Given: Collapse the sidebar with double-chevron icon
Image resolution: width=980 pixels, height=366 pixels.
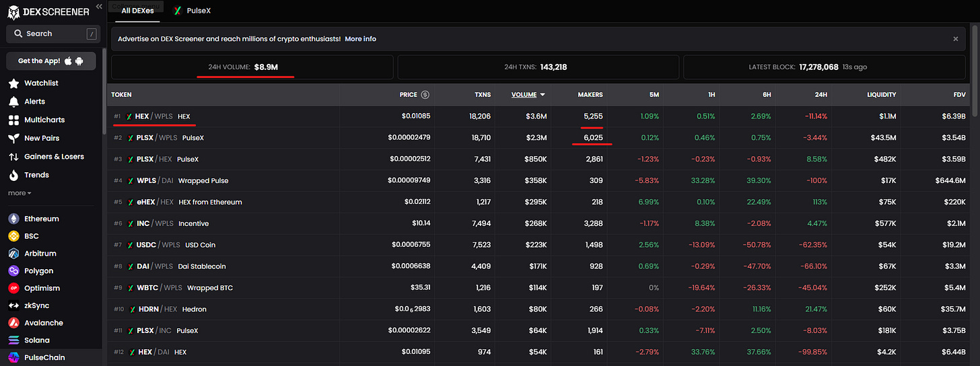Looking at the screenshot, I should click(99, 6).
